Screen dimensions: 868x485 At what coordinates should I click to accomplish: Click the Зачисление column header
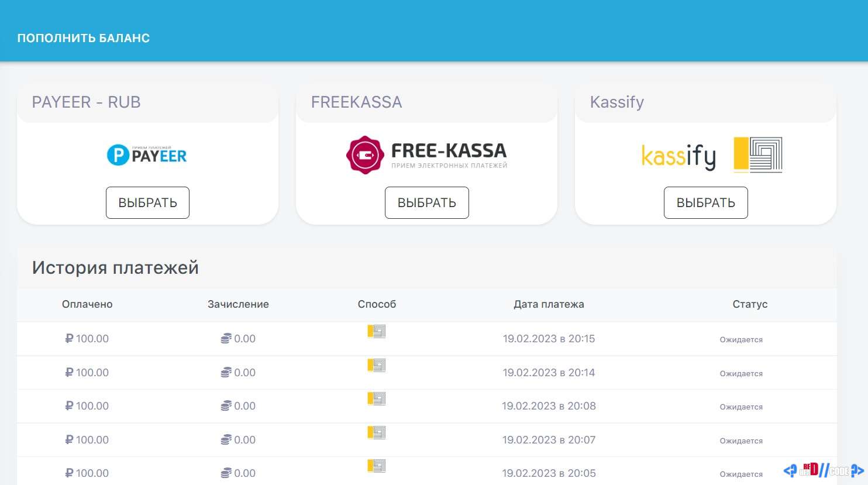tap(238, 304)
